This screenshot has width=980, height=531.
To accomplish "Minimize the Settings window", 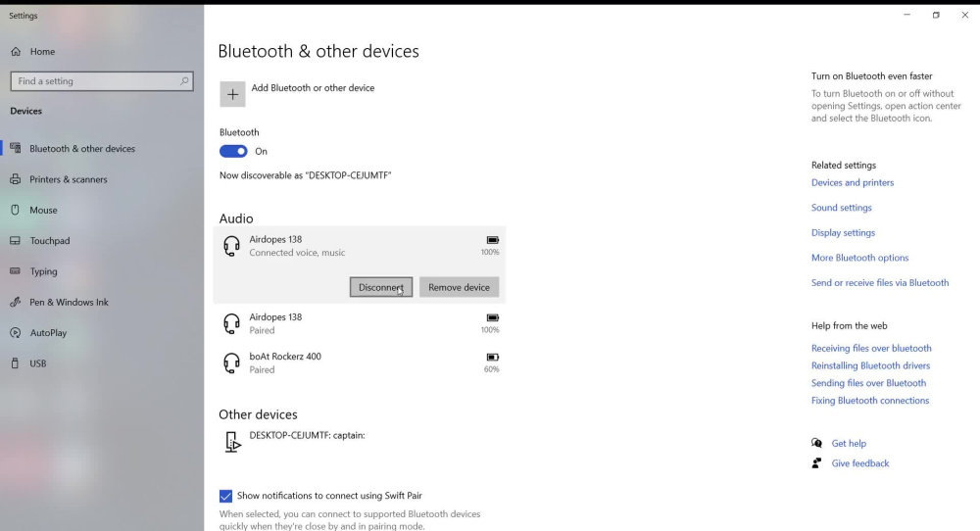I will coord(906,15).
